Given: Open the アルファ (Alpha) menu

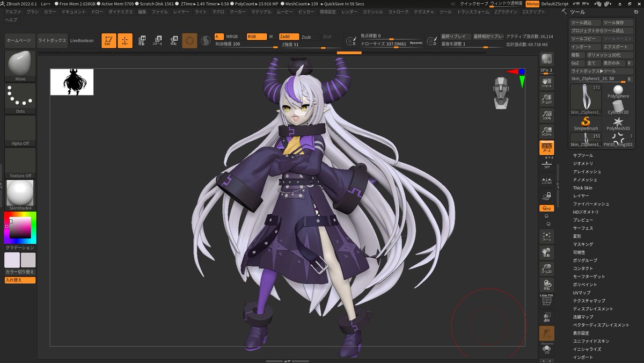Looking at the screenshot, I should (x=13, y=11).
